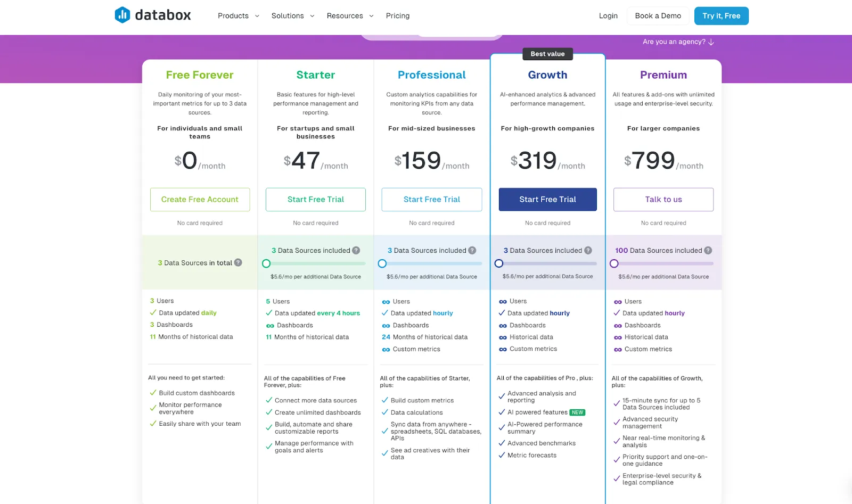Open the Free Forever Data Sources help icon
Screen dimensions: 852x504
pos(237,262)
